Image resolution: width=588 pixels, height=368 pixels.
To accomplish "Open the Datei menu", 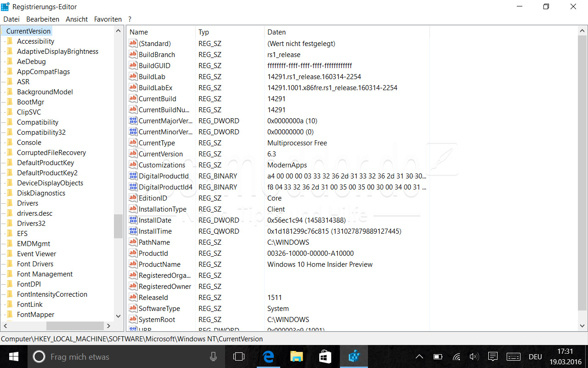I will (11, 19).
